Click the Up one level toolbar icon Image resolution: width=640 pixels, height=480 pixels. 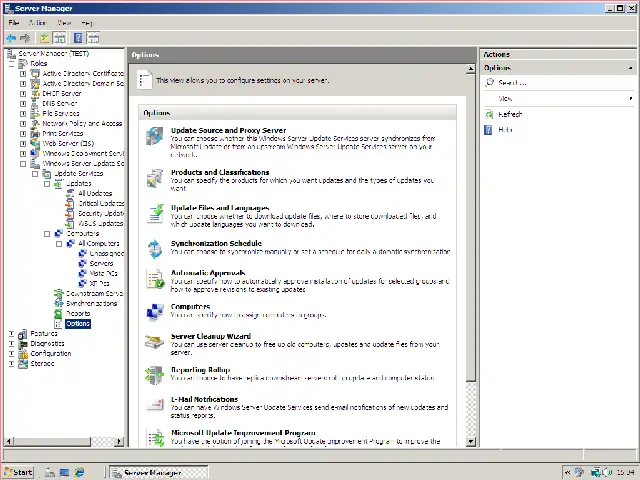pyautogui.click(x=44, y=38)
